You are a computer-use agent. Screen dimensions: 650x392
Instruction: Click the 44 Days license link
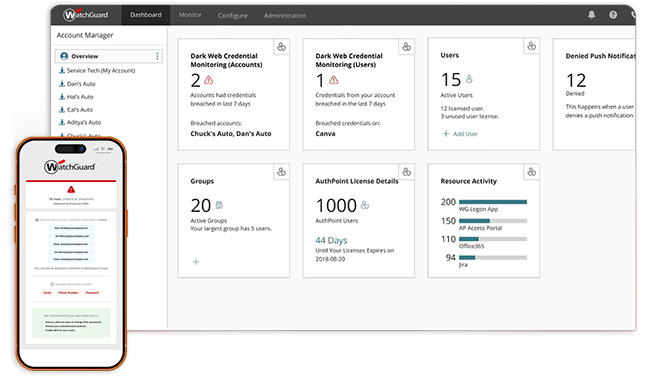pyautogui.click(x=331, y=240)
